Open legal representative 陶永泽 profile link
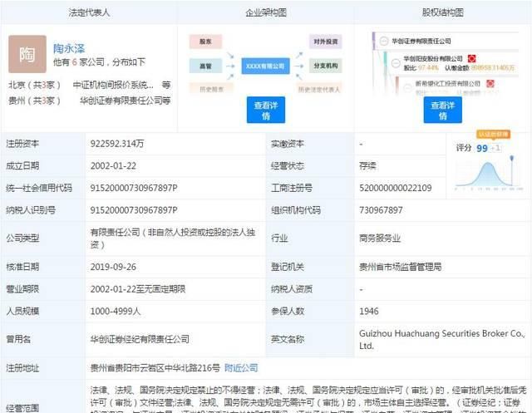The height and width of the screenshot is (413, 532). [71, 48]
